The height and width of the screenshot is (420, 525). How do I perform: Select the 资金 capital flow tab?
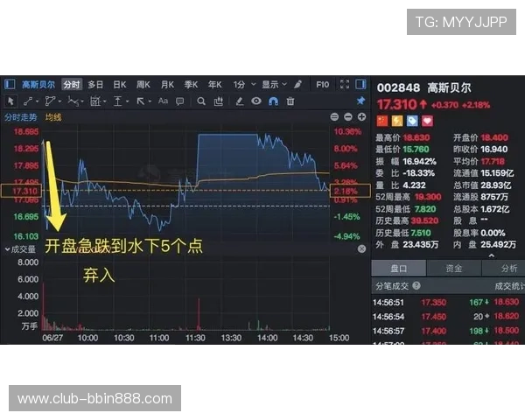click(454, 269)
